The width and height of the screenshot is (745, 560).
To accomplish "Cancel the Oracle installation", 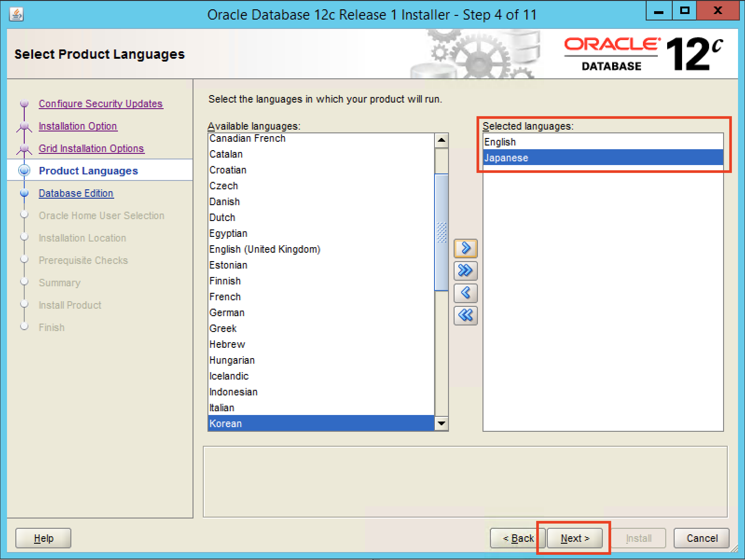I will pos(702,538).
